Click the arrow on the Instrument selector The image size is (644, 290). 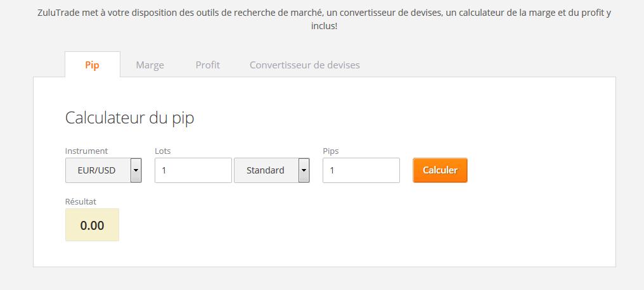pyautogui.click(x=136, y=170)
